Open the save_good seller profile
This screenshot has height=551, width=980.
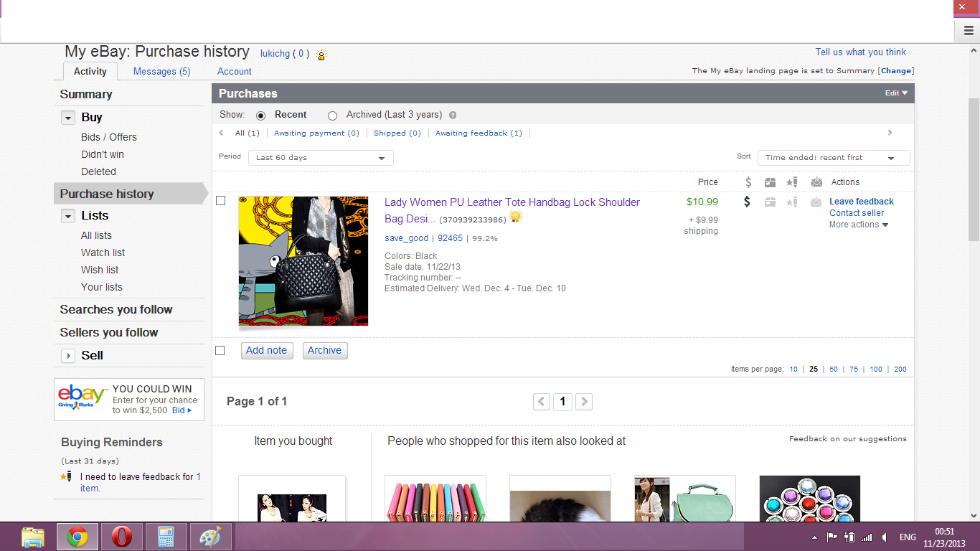point(406,238)
